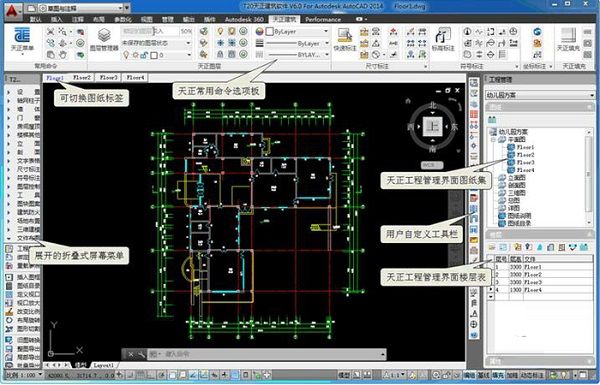The height and width of the screenshot is (385, 600).
Task: Click the ViewCube home icon
Action: click(408, 101)
